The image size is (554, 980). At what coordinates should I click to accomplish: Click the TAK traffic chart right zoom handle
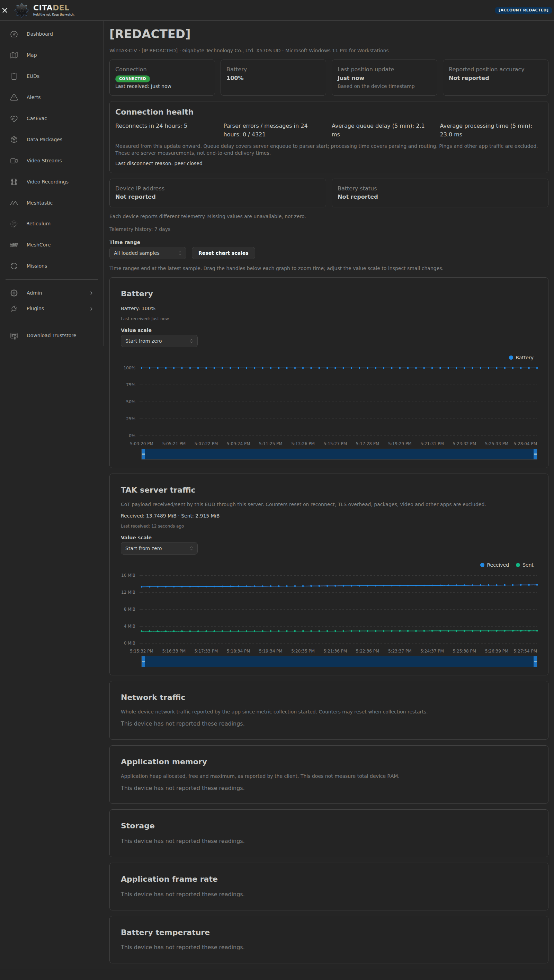click(x=535, y=662)
